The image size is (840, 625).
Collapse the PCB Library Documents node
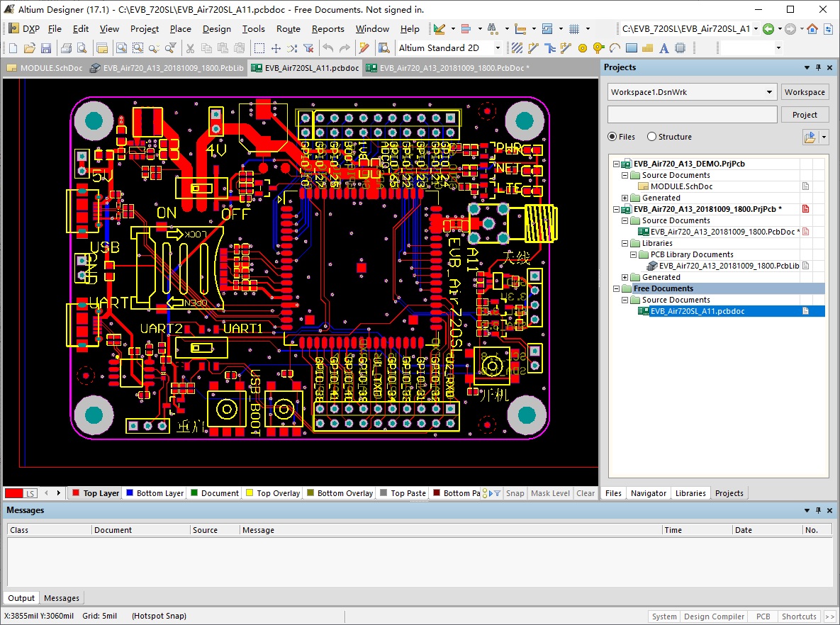[x=633, y=255]
